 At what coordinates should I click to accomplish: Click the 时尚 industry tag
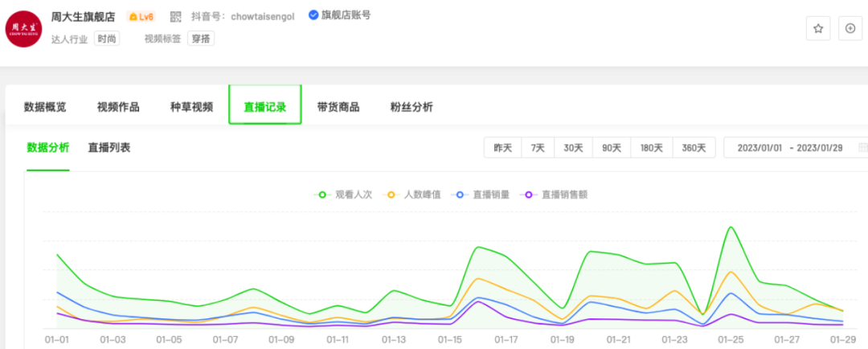(107, 38)
